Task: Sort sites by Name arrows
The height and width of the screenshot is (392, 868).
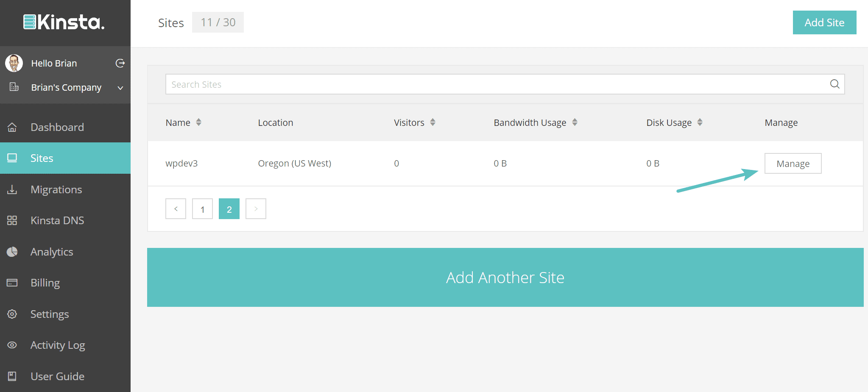Action: 198,122
